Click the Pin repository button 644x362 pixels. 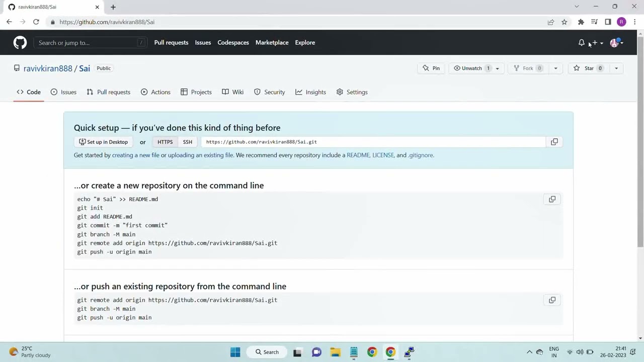tap(431, 68)
